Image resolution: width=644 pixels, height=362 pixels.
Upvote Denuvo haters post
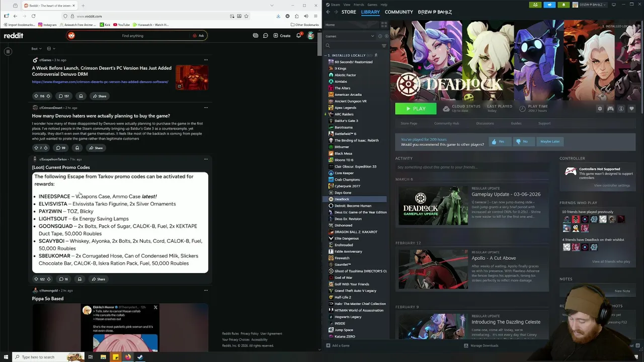(36, 148)
